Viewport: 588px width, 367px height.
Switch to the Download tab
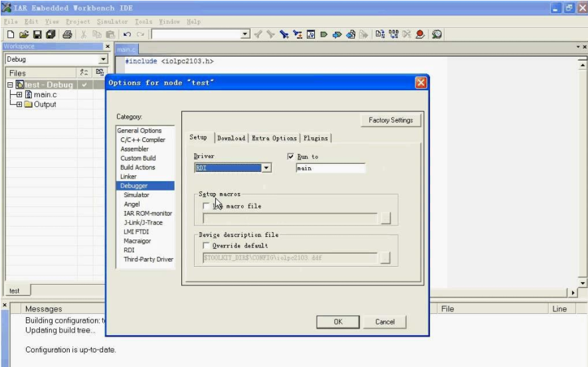[231, 138]
